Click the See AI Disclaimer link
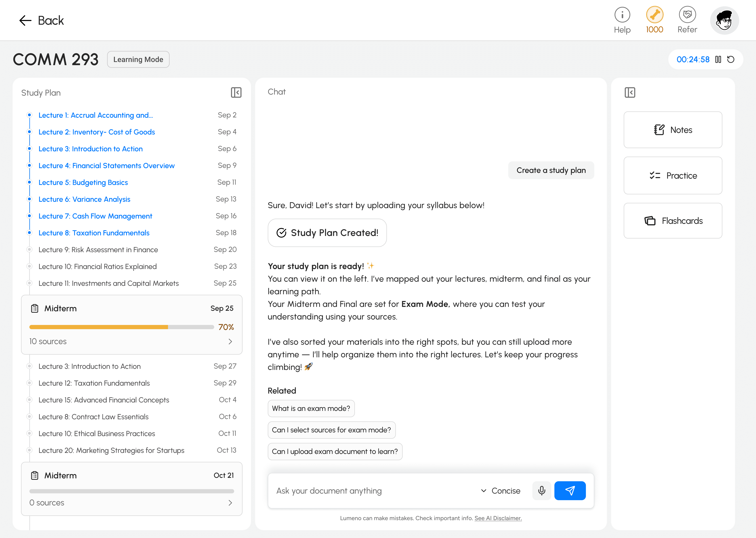 click(x=498, y=518)
